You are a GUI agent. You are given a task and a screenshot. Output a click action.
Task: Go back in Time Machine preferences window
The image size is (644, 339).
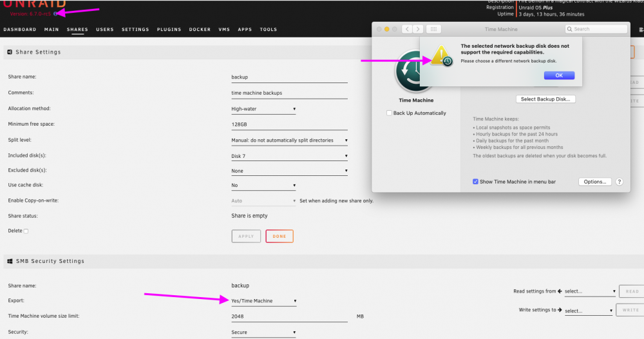tap(407, 29)
